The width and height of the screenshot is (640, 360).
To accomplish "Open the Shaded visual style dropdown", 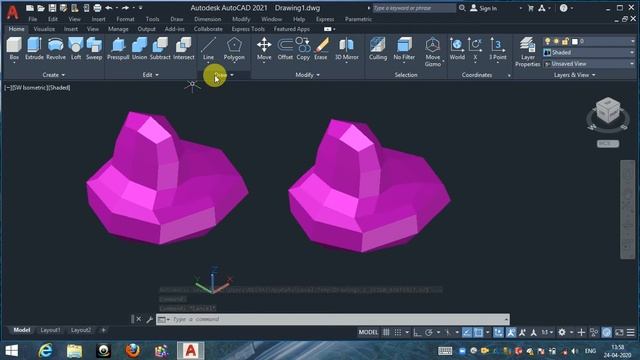I will (589, 52).
